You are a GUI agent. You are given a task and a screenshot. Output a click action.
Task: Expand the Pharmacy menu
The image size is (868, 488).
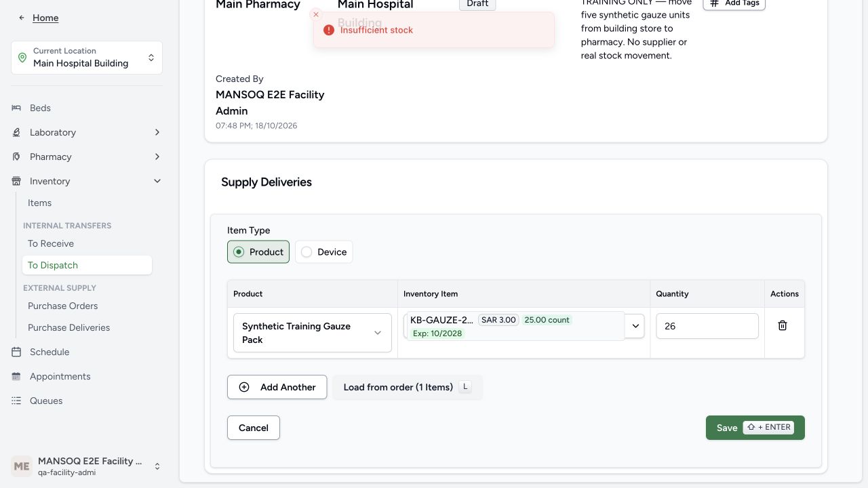point(157,157)
